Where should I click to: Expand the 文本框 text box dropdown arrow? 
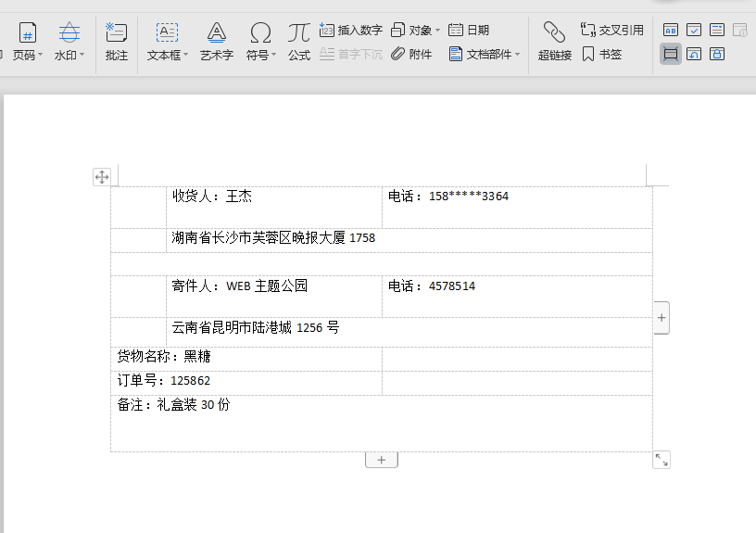186,55
